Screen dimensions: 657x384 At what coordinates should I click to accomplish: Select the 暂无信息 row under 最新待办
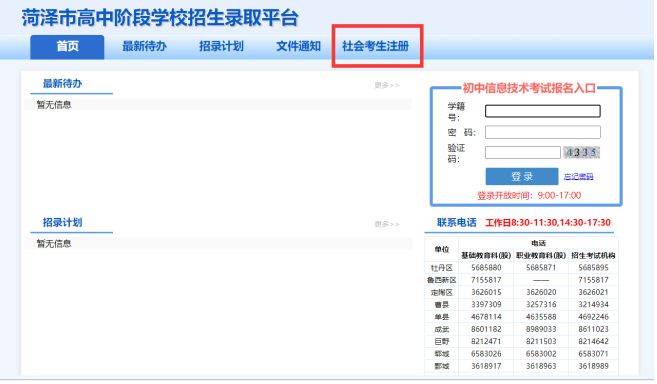tap(221, 105)
